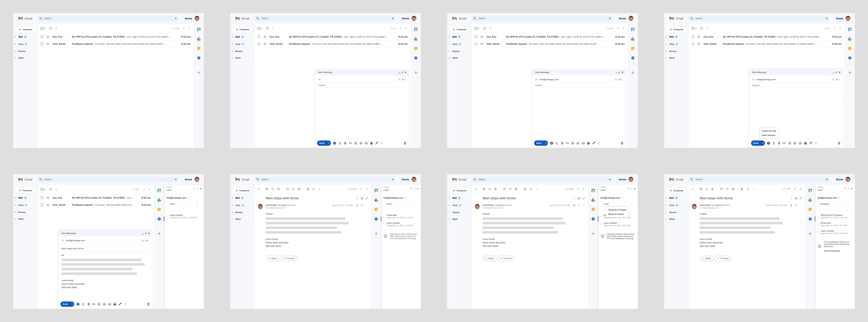Image resolution: width=868 pixels, height=322 pixels.
Task: Click refresh icon in mockup without compose window
Action: coord(51,29)
